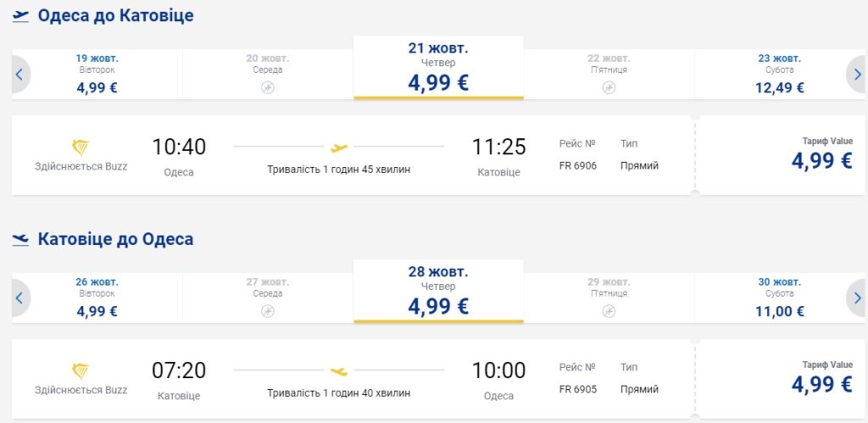This screenshot has width=868, height=423.
Task: Click the departing plane icon beside Одеса до Катовіце
Action: point(21,16)
